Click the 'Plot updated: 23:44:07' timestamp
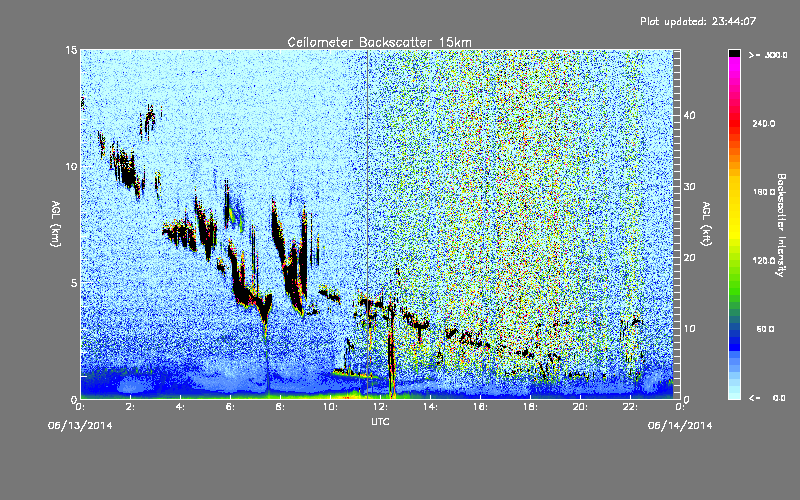The height and width of the screenshot is (500, 800). click(x=698, y=21)
